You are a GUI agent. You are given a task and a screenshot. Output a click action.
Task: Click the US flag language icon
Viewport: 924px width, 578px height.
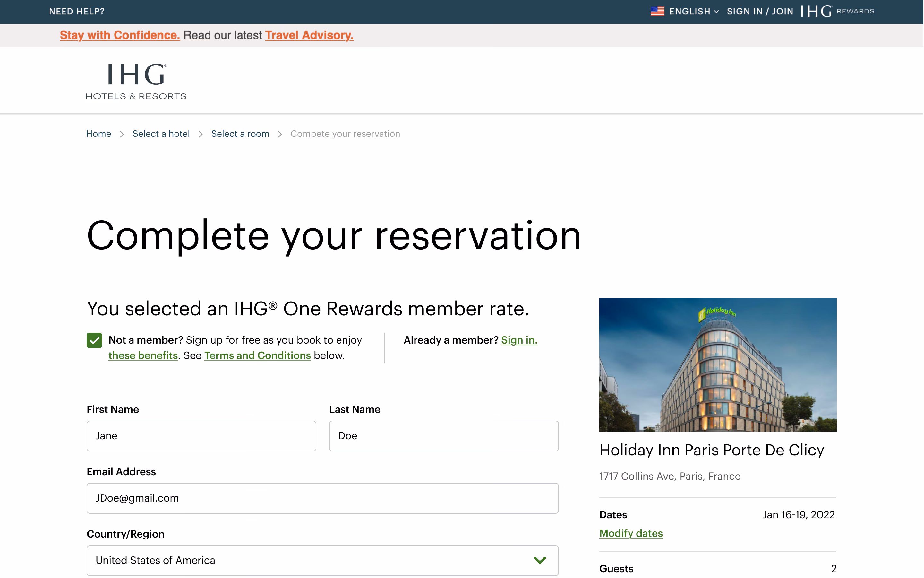point(657,12)
